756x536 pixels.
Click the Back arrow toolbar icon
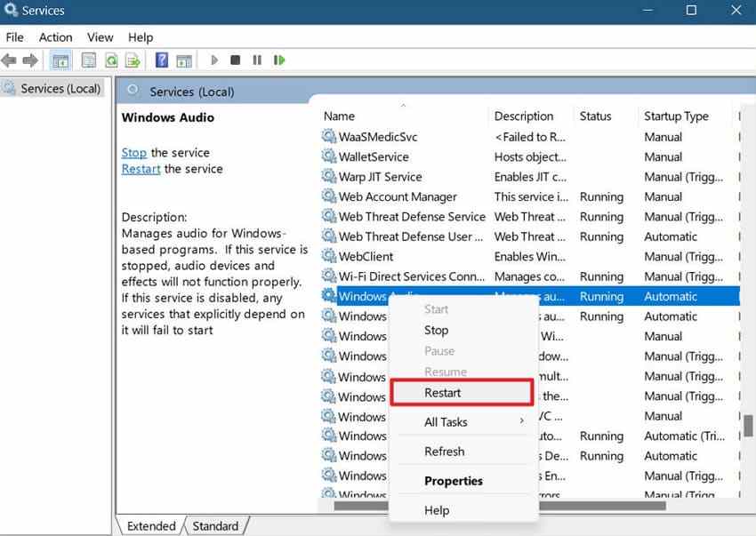coord(9,60)
